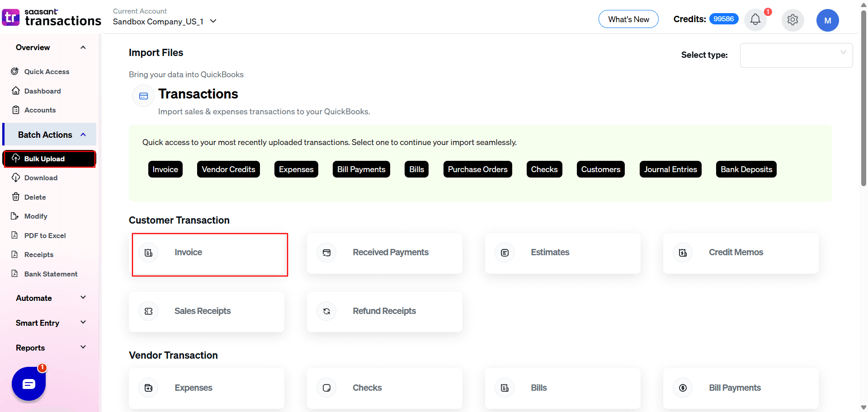The height and width of the screenshot is (412, 868).
Task: Open the Sandbox Company_US_1 account dropdown
Action: 165,21
